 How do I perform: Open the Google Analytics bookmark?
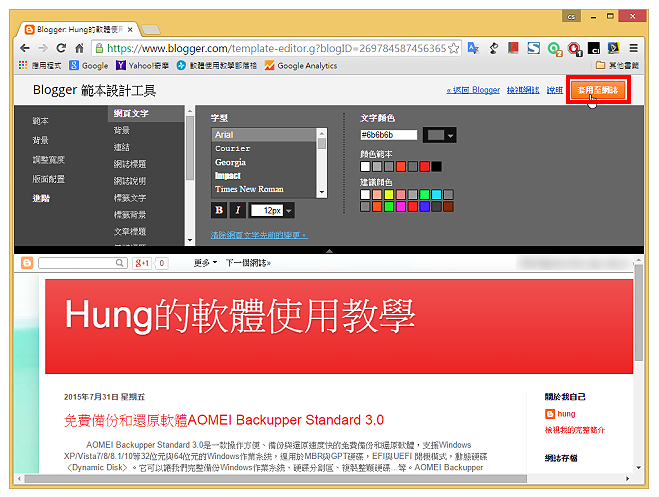301,66
